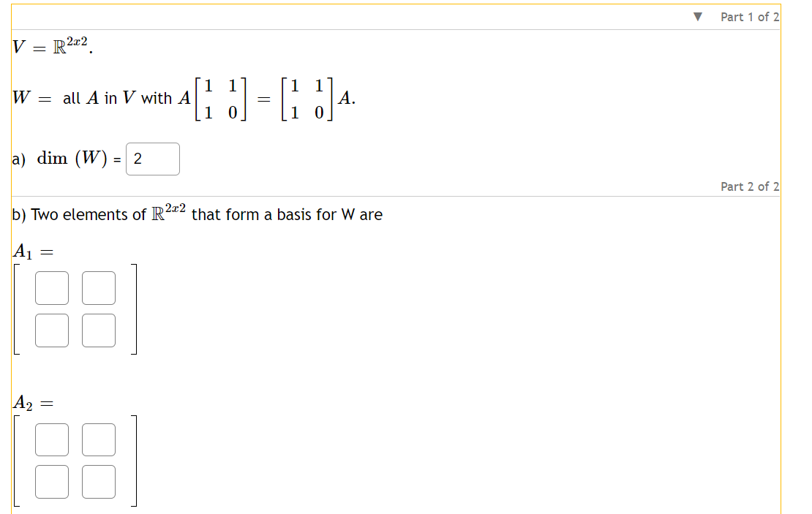
Task: Select bottom-left entry box of matrix A1
Action: point(52,330)
